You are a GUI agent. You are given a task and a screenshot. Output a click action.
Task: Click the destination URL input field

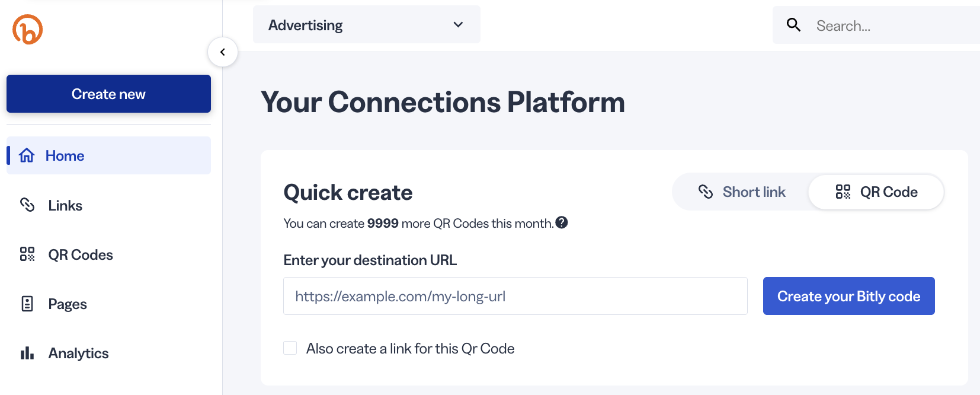point(515,296)
